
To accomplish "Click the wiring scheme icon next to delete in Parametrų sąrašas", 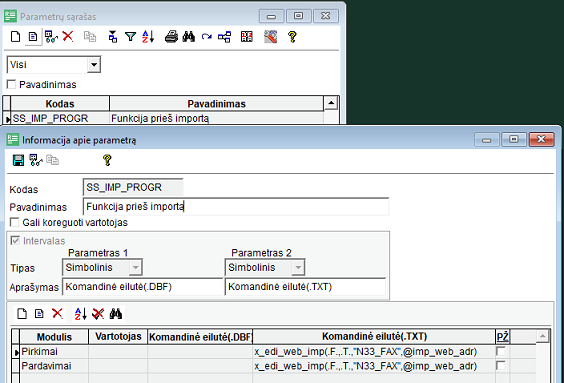I will point(51,37).
